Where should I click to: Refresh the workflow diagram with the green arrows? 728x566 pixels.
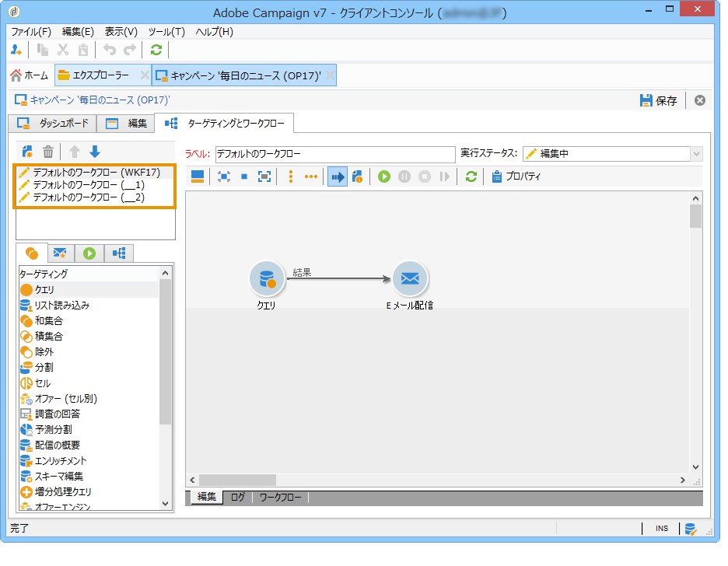471,176
